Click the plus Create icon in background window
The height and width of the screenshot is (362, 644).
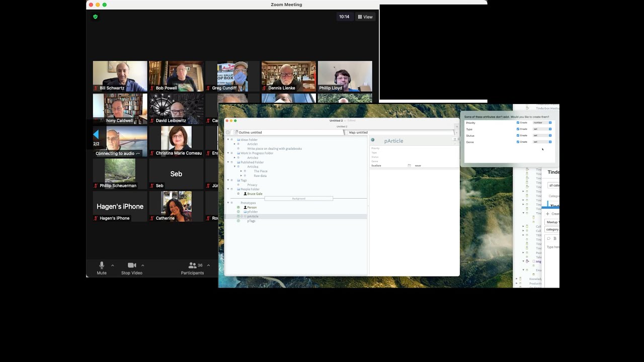click(x=548, y=214)
